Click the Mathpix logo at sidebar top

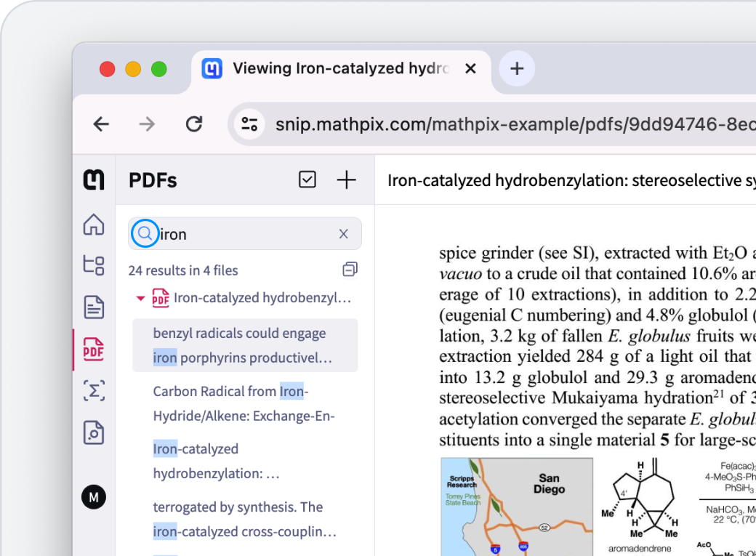(x=94, y=180)
